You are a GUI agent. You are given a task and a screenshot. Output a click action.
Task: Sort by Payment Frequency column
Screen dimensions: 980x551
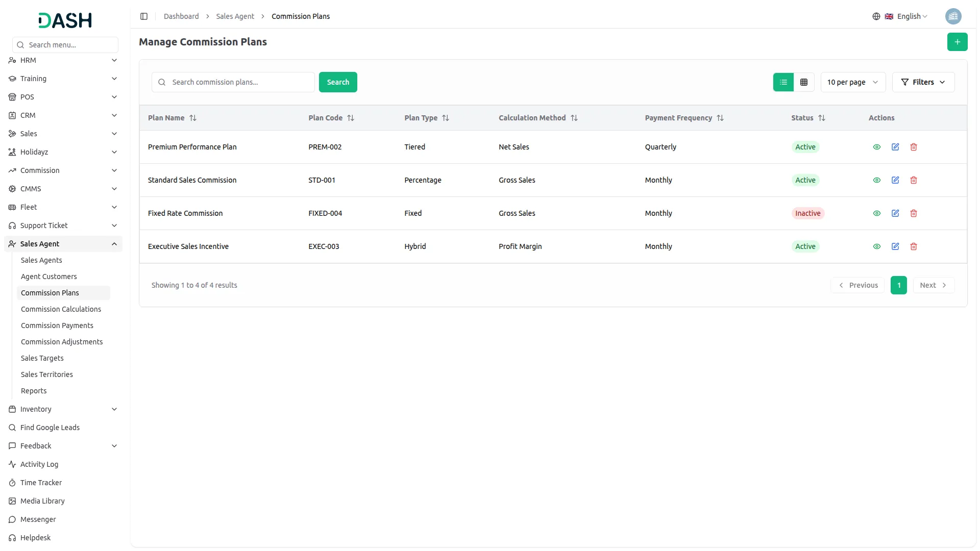684,118
